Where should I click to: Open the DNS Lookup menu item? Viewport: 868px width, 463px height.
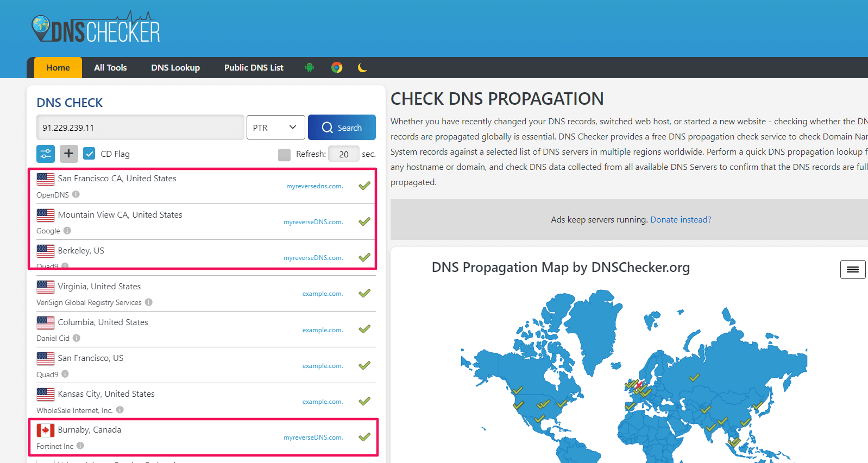(175, 68)
